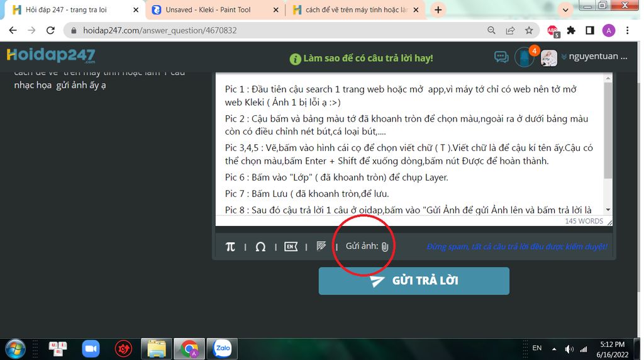This screenshot has width=644, height=360.
Task: Open 'Làm sao để có câu trả lời hay!' link
Action: coord(362,59)
